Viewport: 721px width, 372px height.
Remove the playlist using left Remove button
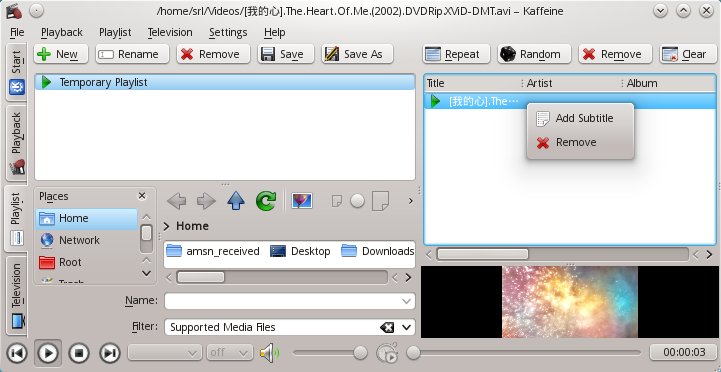(x=213, y=54)
